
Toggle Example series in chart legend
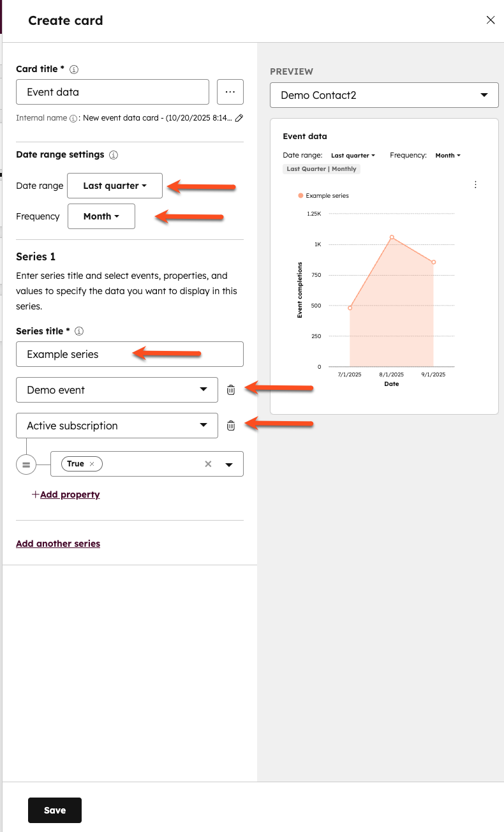point(323,196)
